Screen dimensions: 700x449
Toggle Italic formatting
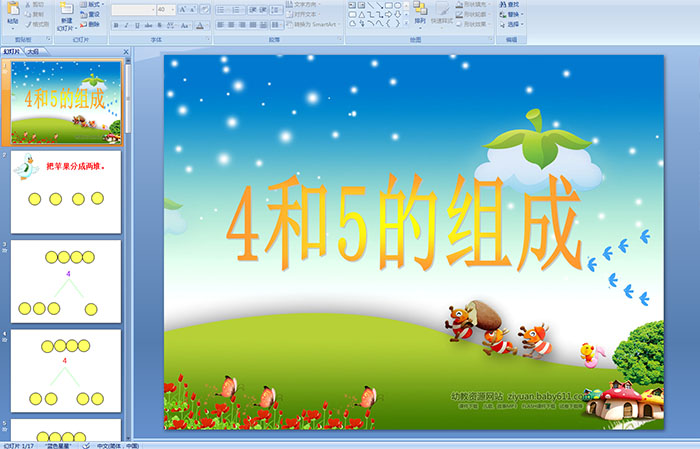126,25
